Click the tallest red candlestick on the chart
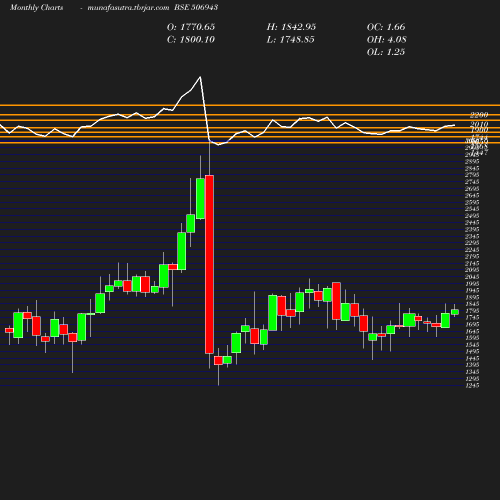The image size is (500, 500). (x=209, y=264)
